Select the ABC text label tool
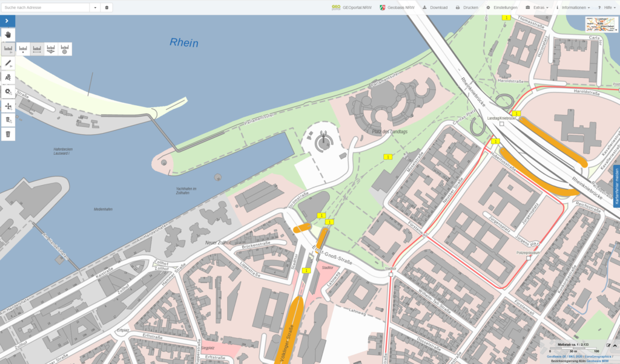Image resolution: width=620 pixels, height=364 pixels. click(8, 77)
